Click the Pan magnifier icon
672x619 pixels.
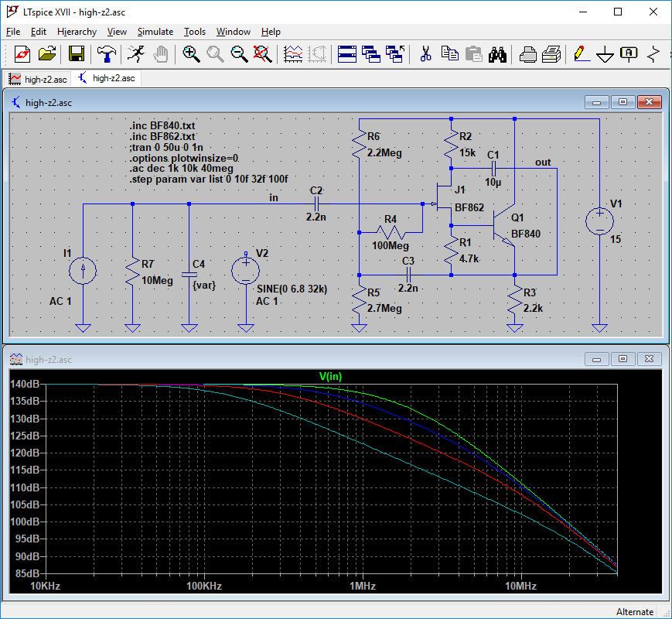tap(215, 54)
